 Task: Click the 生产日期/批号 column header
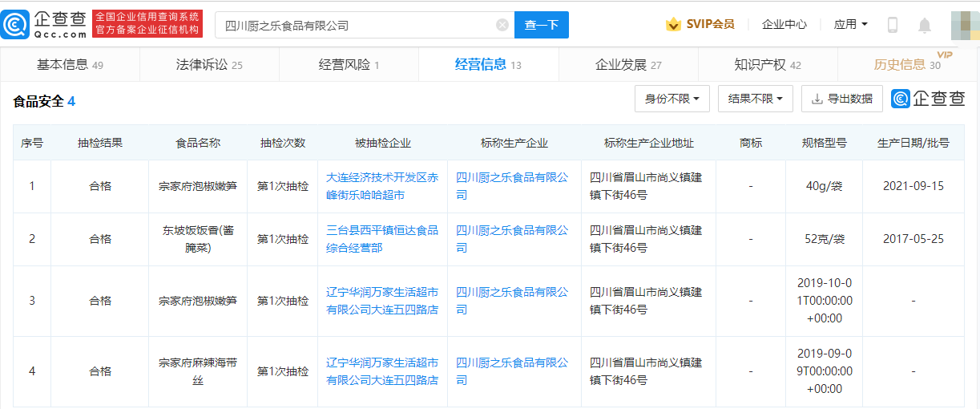[913, 143]
